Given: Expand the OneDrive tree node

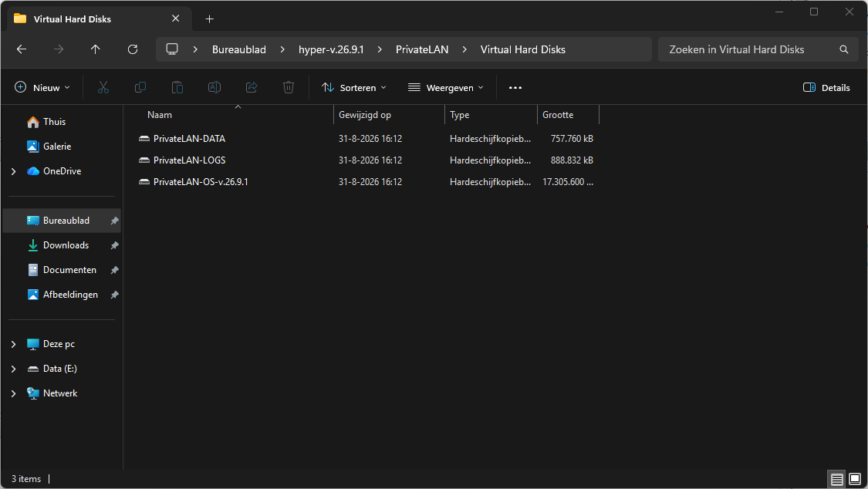Looking at the screenshot, I should [x=14, y=171].
